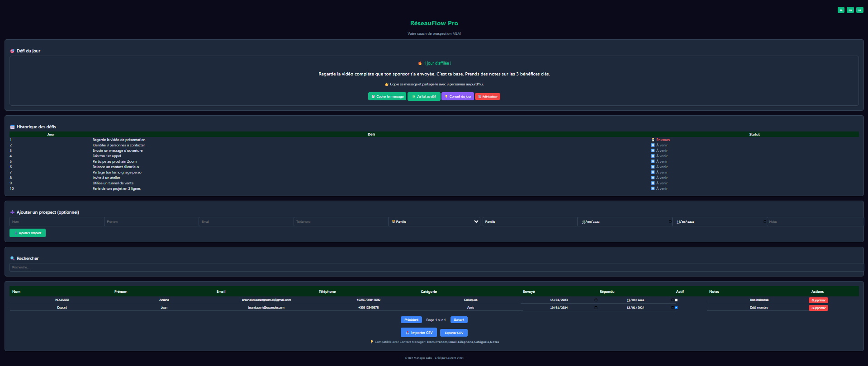Viewport: 868px width, 366px height.
Task: Open Répondu date calendar for Dupont row
Action: click(672, 308)
